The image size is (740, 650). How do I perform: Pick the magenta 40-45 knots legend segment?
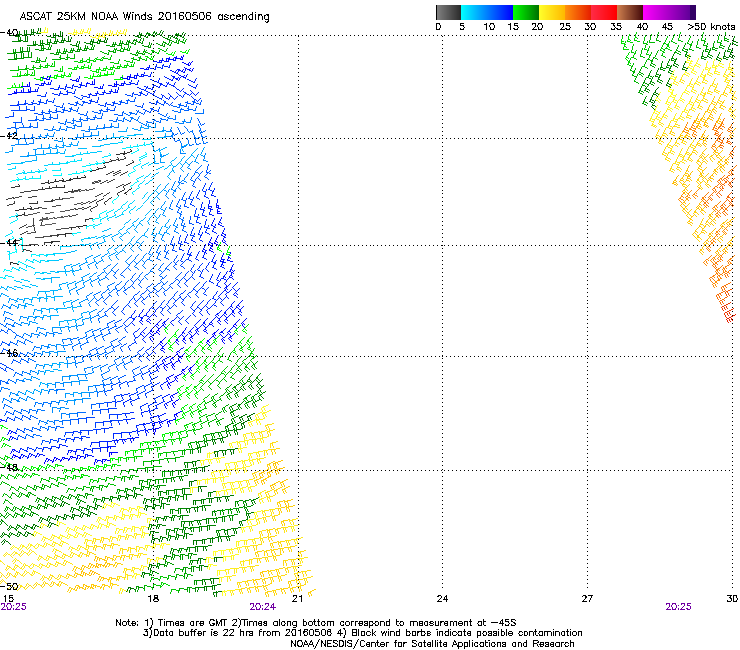tap(656, 12)
